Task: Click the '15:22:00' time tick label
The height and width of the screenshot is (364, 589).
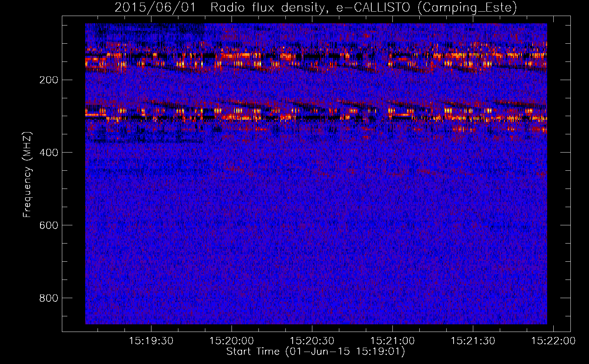Action: coord(553,341)
